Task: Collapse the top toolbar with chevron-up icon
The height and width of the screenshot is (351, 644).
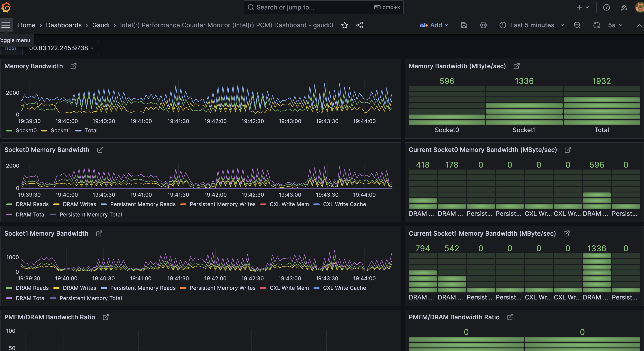Action: pyautogui.click(x=640, y=25)
